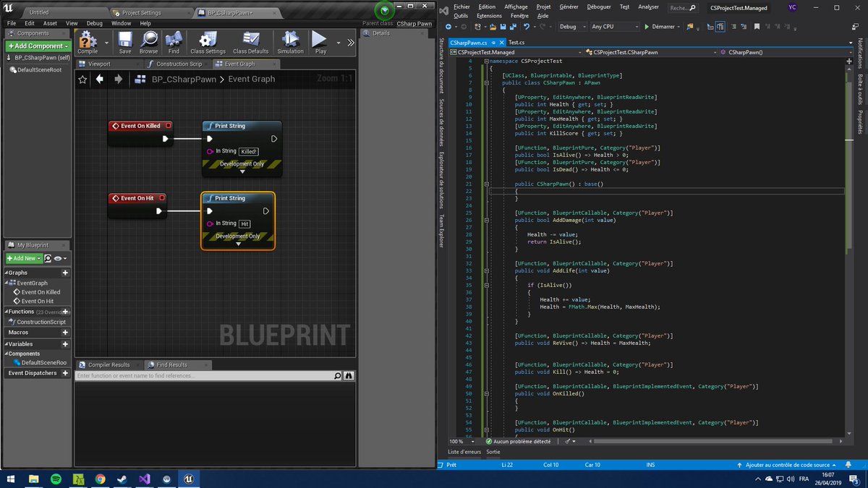Open the Debug menu in Unreal editor

tap(94, 23)
